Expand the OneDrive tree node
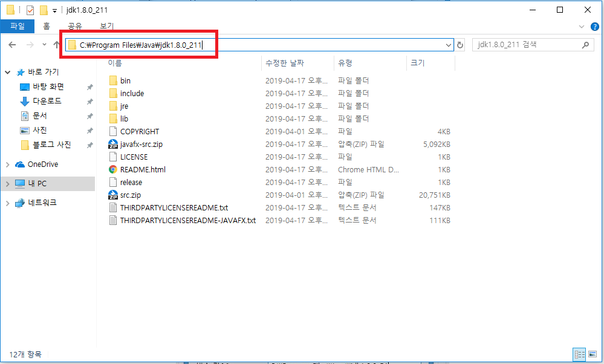Image resolution: width=604 pixels, height=364 pixels. click(7, 164)
